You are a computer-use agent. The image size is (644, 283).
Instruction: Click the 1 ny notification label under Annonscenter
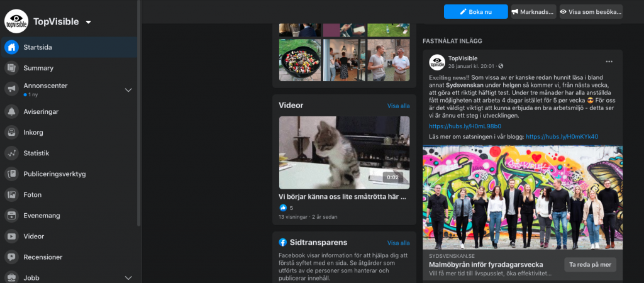pyautogui.click(x=30, y=94)
